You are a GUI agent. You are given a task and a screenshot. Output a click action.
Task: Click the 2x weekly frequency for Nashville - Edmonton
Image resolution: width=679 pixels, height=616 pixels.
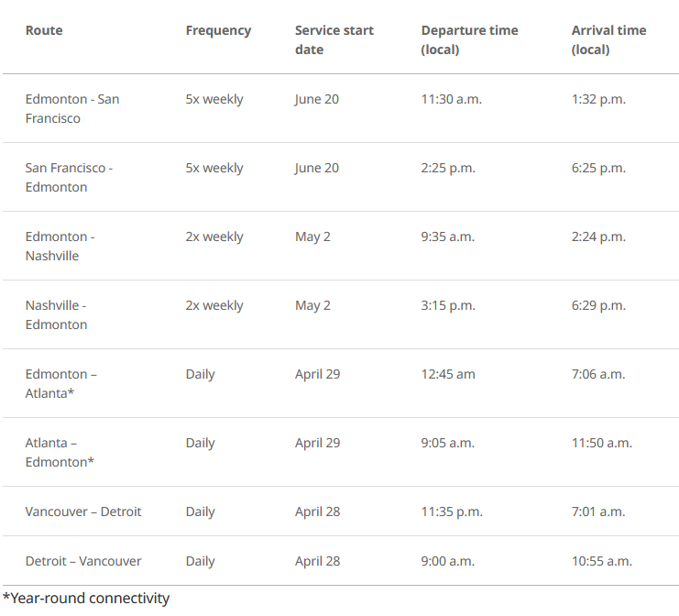click(214, 305)
